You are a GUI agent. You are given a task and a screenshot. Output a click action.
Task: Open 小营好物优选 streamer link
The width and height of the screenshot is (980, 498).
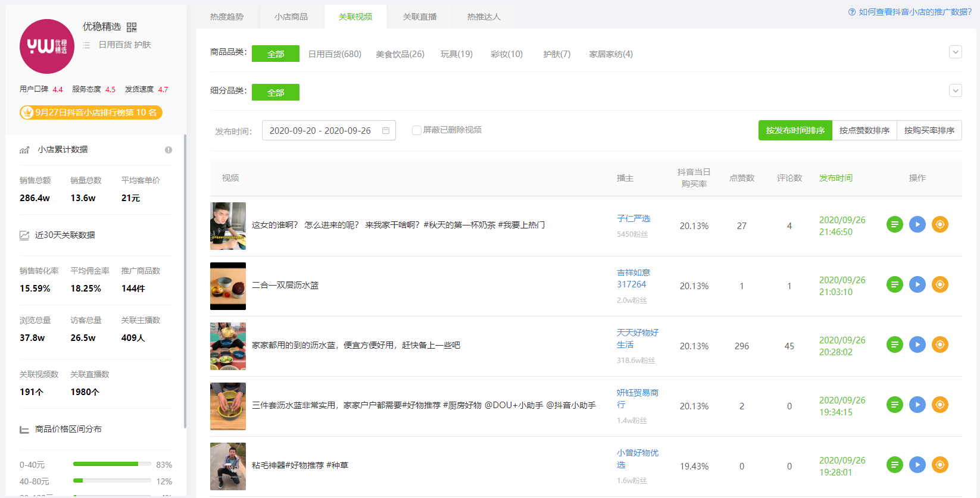coord(638,459)
